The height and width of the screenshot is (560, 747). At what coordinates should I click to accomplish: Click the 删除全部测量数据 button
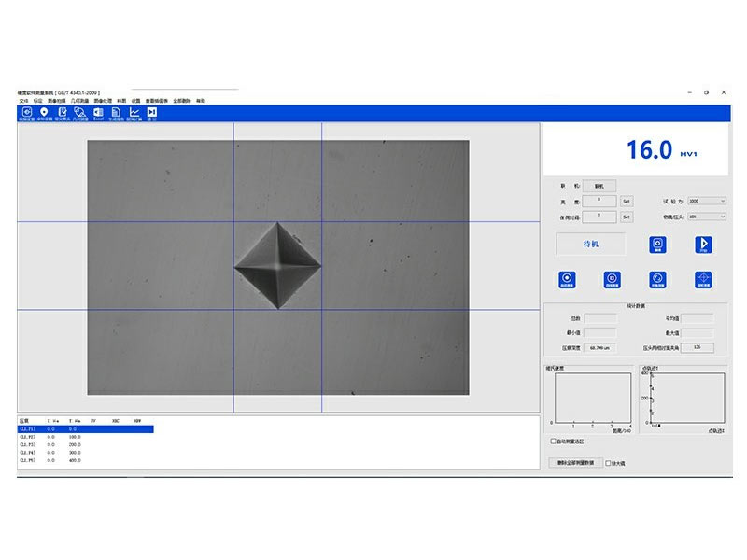point(574,462)
